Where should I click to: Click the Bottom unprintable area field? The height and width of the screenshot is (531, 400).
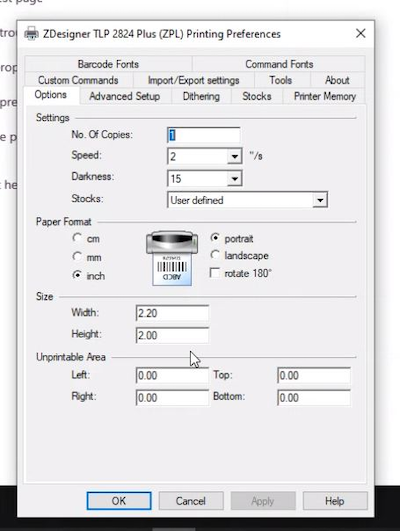pos(314,398)
